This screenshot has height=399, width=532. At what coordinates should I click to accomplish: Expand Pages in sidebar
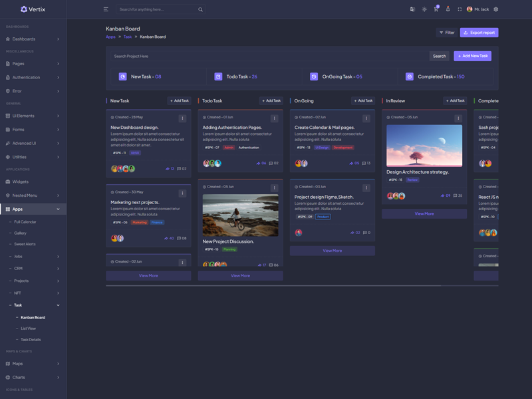(33, 64)
